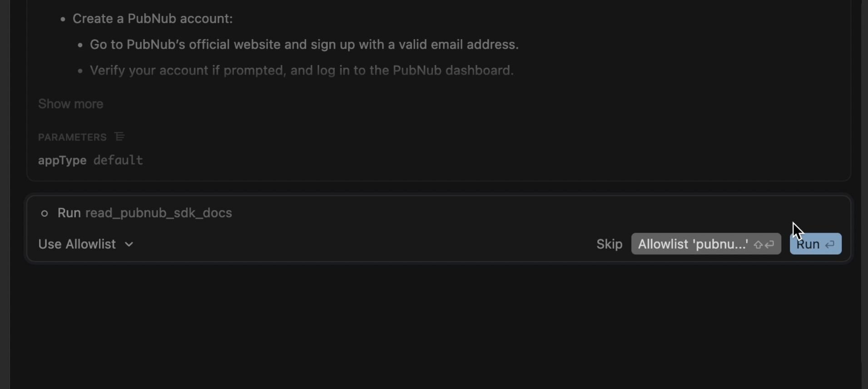Click the shift-return icon on the Allowlist button

pos(764,244)
